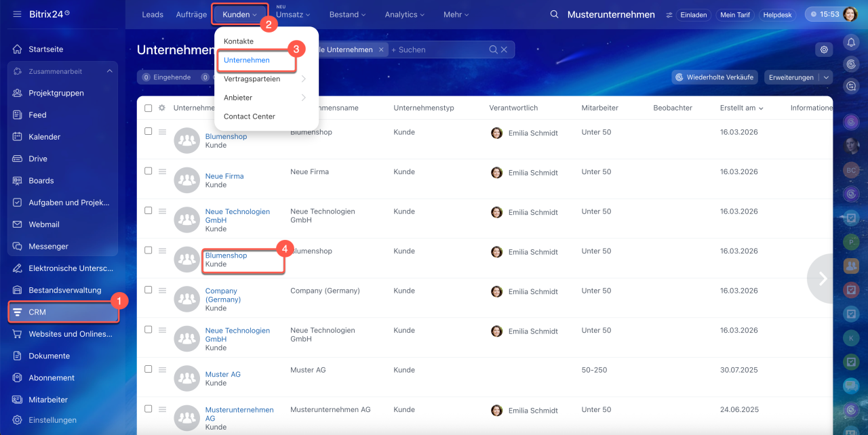The width and height of the screenshot is (868, 435).
Task: Click the search magnifier icon in top bar
Action: [x=555, y=15]
